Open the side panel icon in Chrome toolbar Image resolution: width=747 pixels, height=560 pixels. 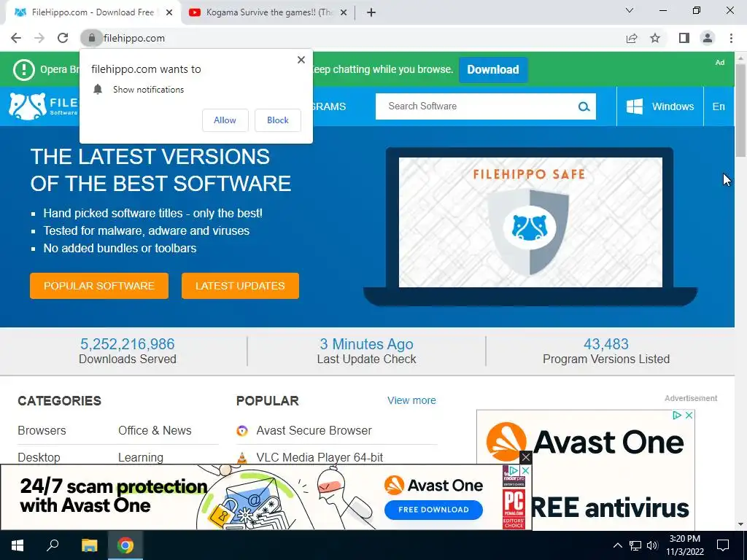coord(684,38)
